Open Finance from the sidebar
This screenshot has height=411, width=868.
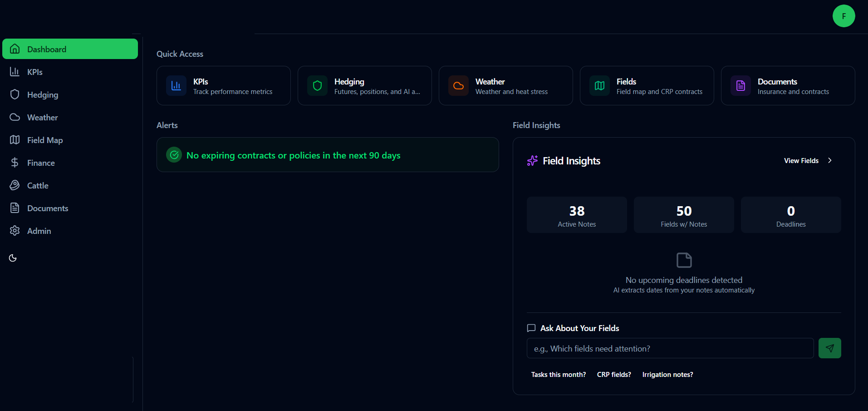click(70, 163)
